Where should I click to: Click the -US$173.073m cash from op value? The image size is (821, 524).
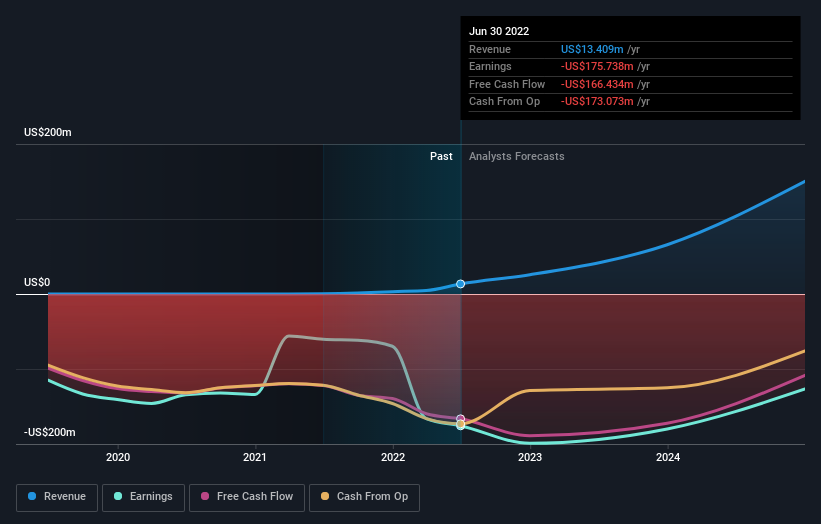click(597, 102)
